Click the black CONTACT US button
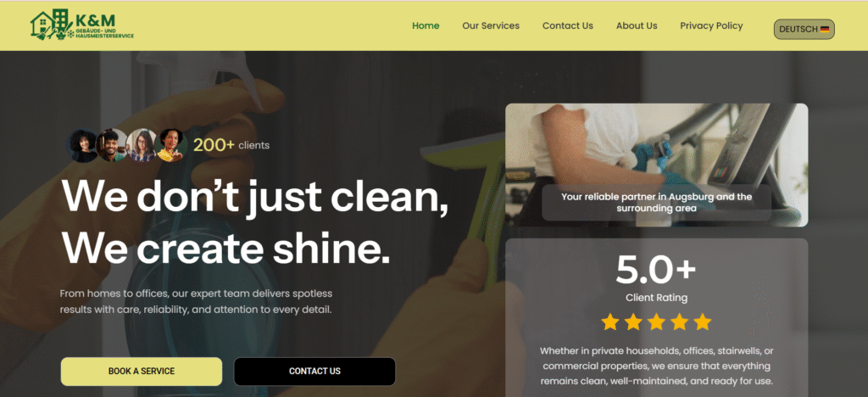The image size is (868, 397). (314, 372)
